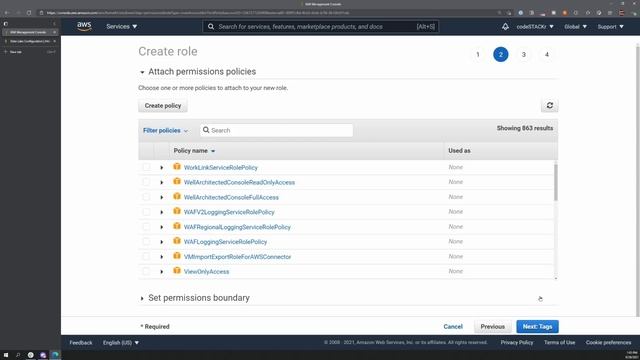Click the Feedback link in the footer
The width and height of the screenshot is (640, 360).
tap(81, 343)
